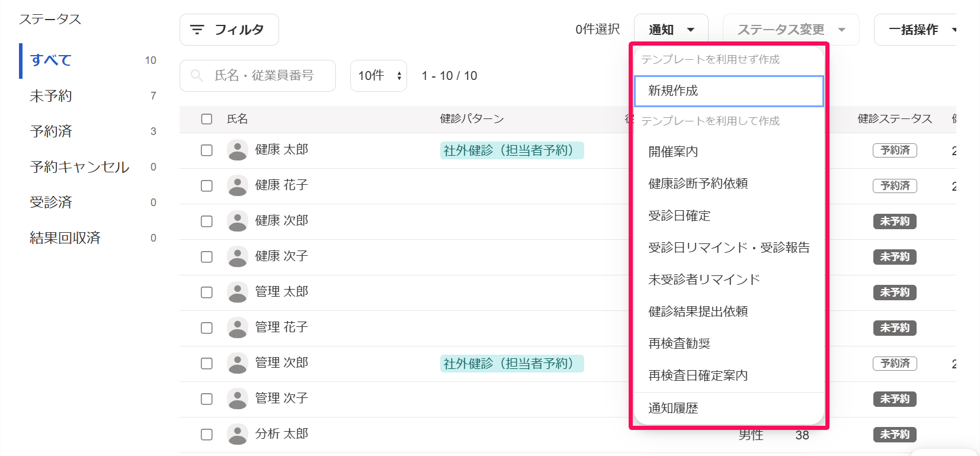
Task: Open the 一括操作 button
Action: click(915, 30)
